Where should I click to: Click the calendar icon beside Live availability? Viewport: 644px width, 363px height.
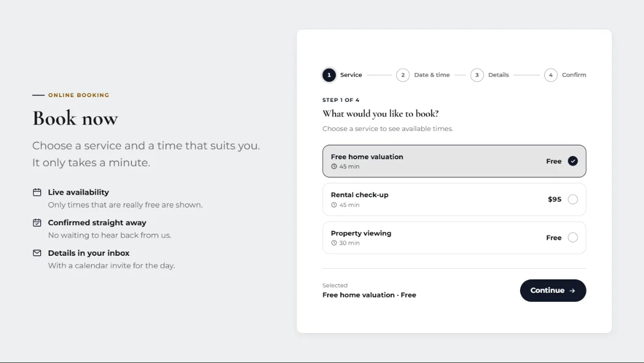37,192
